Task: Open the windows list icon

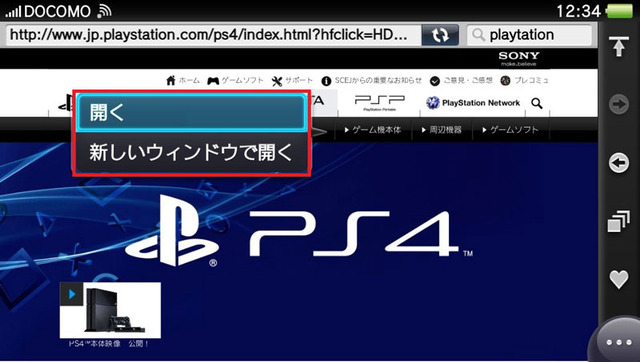Action: (619, 221)
